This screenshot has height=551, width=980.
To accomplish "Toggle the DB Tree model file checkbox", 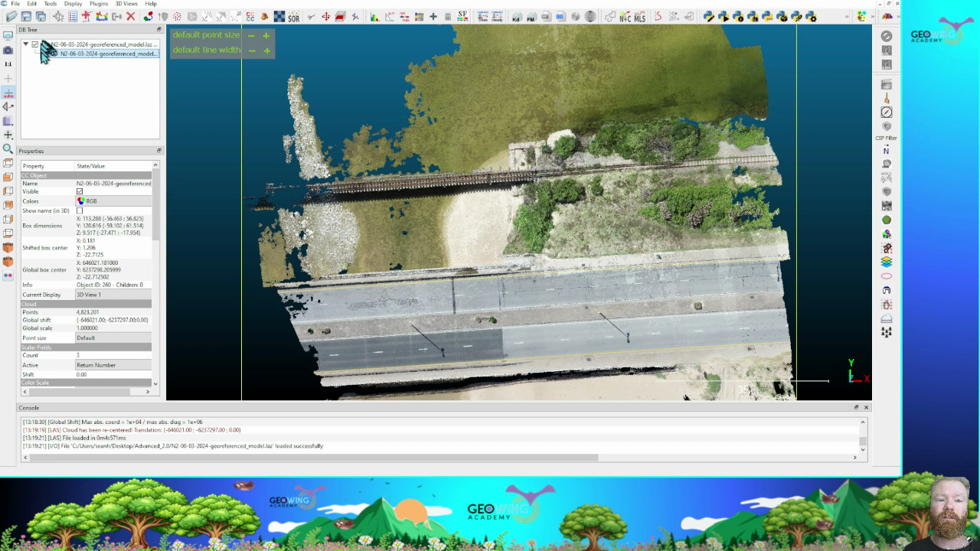I will (x=35, y=44).
